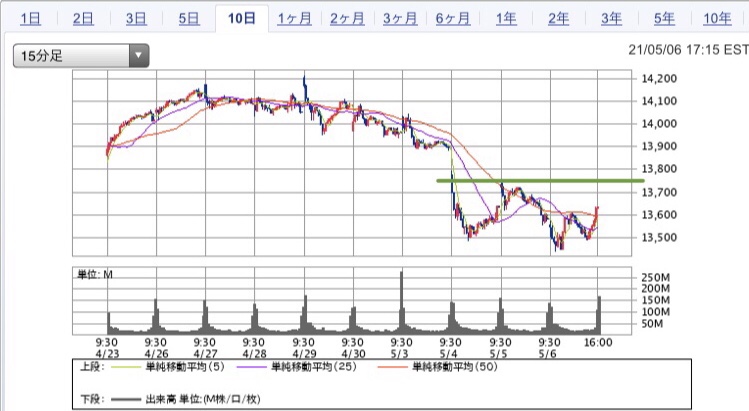The image size is (749, 411).
Task: Switch to the 2年 range tab
Action: pyautogui.click(x=558, y=19)
